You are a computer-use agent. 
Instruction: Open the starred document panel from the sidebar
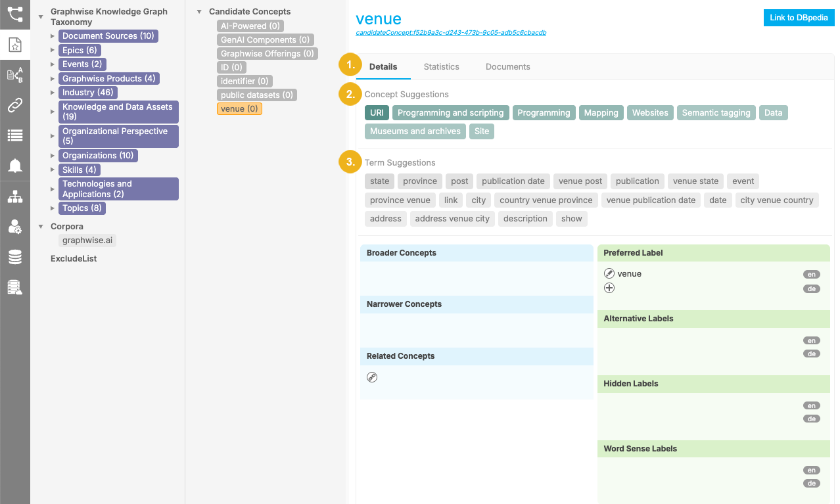[14, 44]
